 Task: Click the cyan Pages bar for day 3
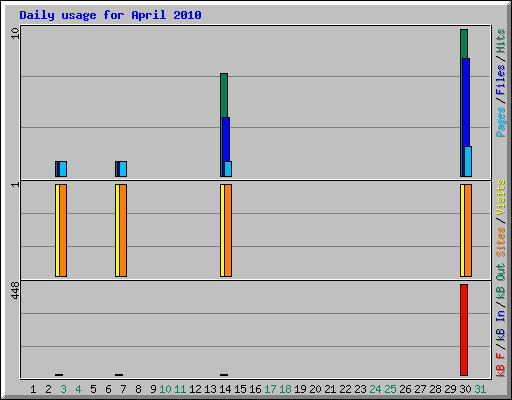[63, 169]
